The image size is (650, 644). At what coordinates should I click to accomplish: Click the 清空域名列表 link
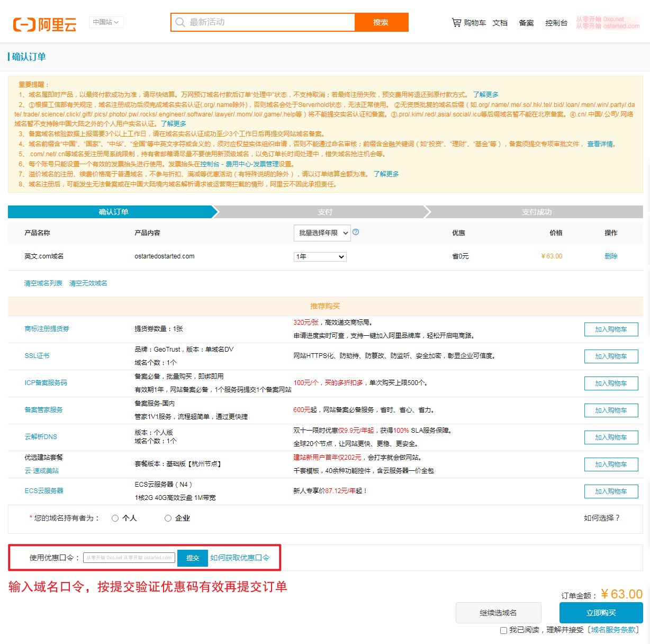click(43, 283)
